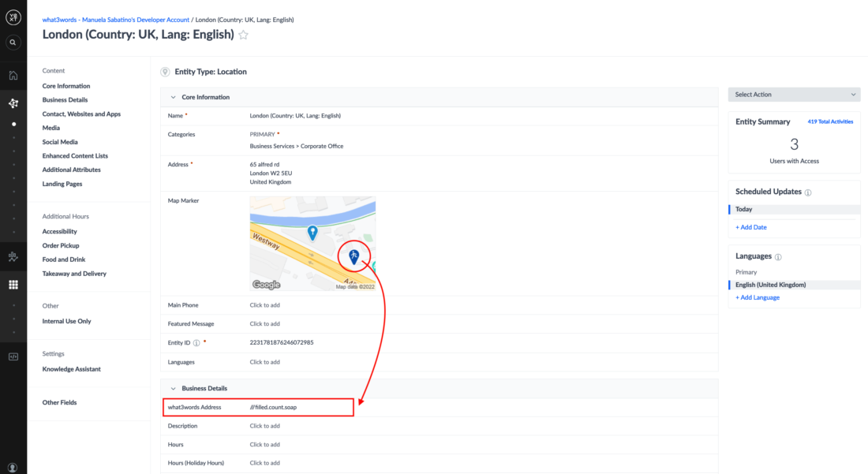Click + Add Language link
868x474 pixels.
pos(758,297)
